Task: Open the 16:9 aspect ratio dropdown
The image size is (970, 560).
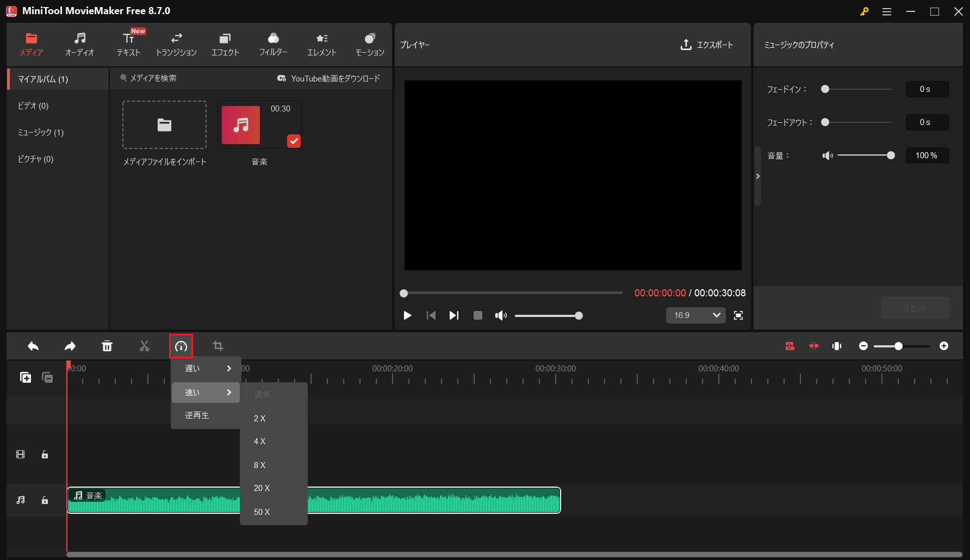Action: pyautogui.click(x=695, y=315)
